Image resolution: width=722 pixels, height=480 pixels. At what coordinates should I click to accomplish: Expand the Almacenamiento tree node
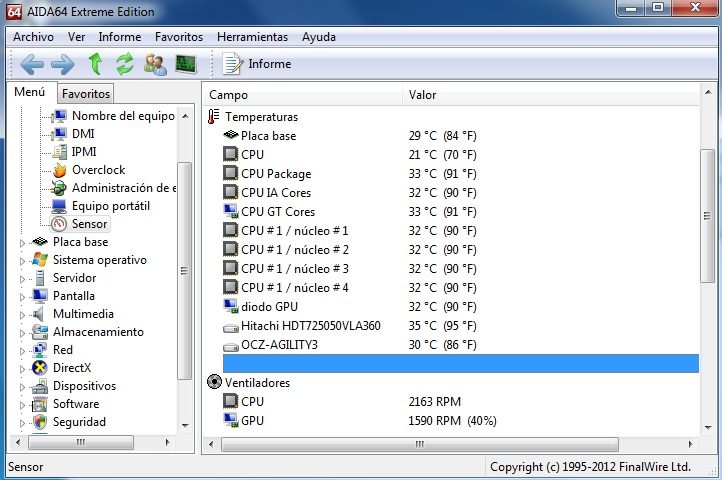click(23, 332)
